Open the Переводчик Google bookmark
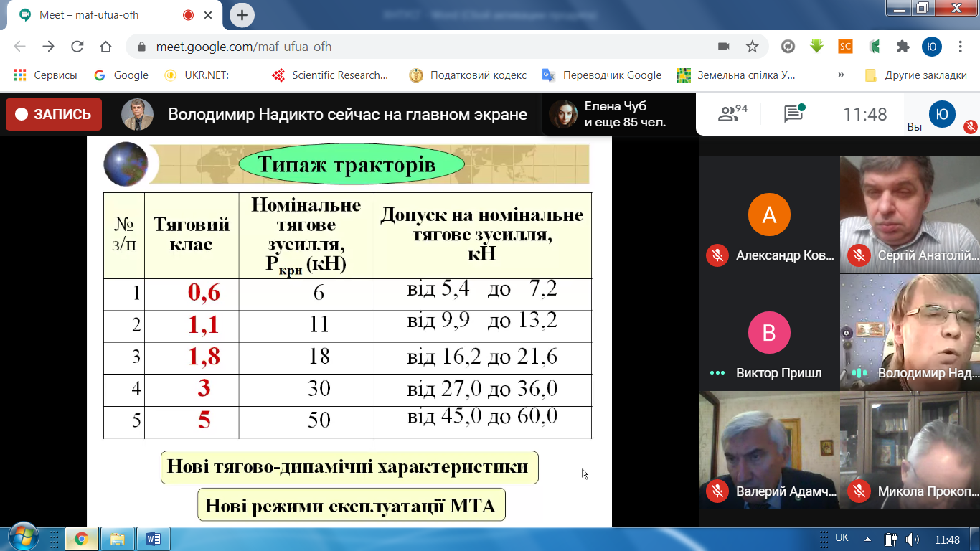 602,75
